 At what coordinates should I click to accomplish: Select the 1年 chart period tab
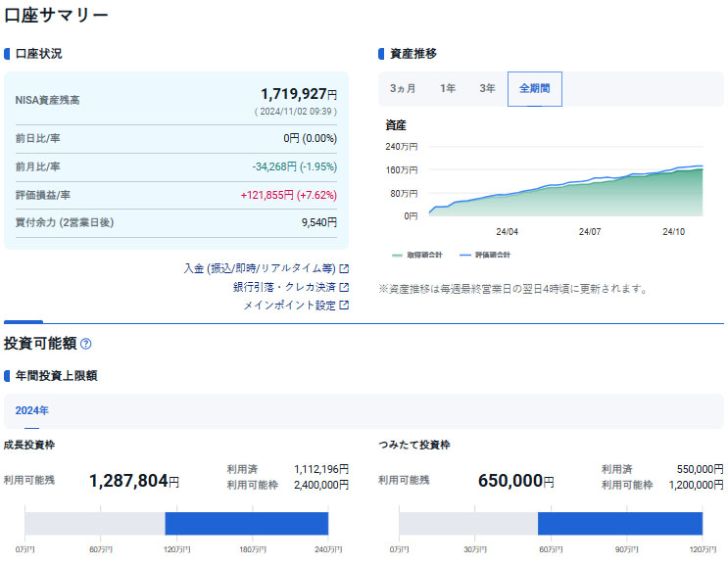click(448, 88)
